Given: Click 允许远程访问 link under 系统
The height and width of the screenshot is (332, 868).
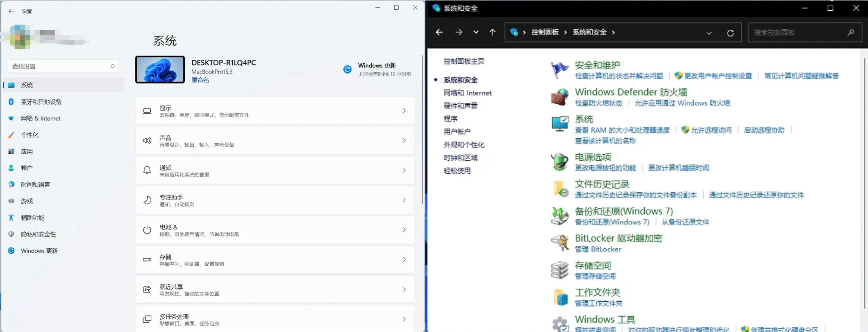Looking at the screenshot, I should pos(712,130).
